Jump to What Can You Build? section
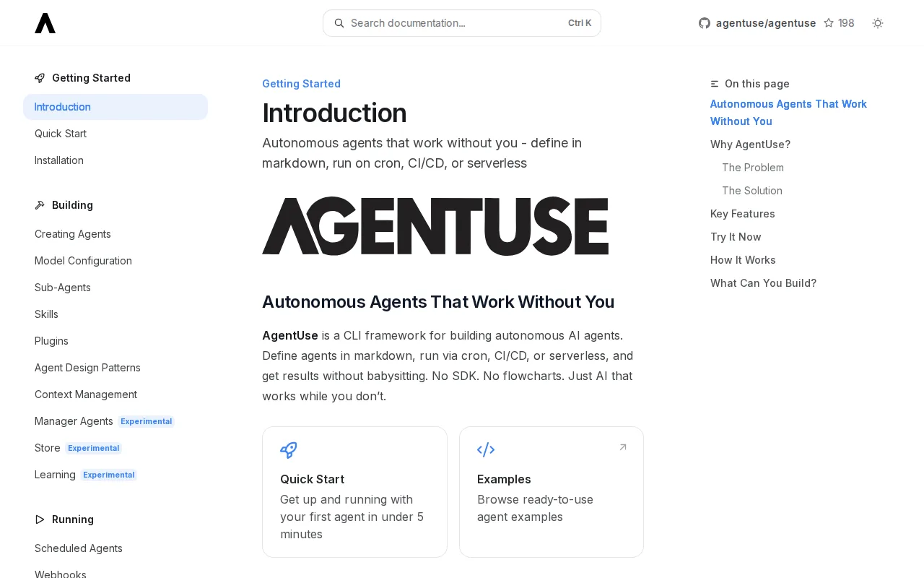Screen dimensions: 924x578 763,283
